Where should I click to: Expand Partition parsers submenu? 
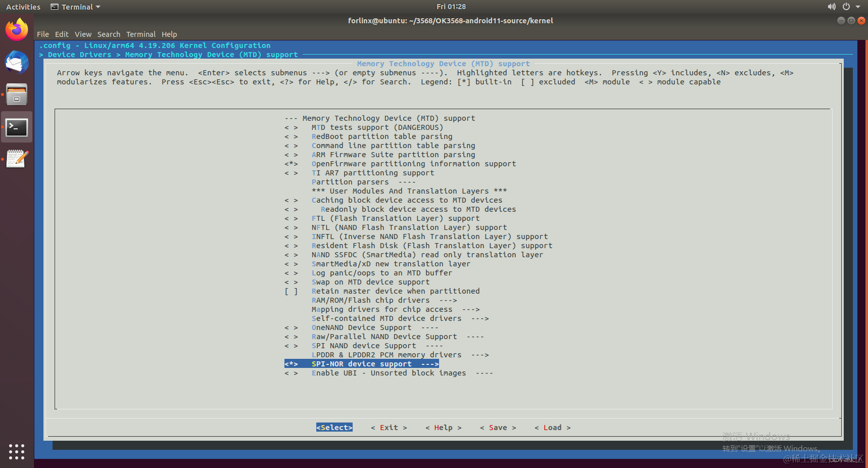click(364, 182)
